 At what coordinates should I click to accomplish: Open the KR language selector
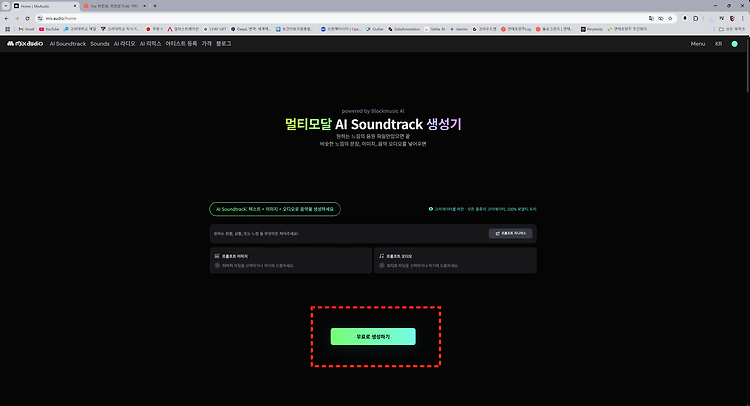click(x=718, y=44)
